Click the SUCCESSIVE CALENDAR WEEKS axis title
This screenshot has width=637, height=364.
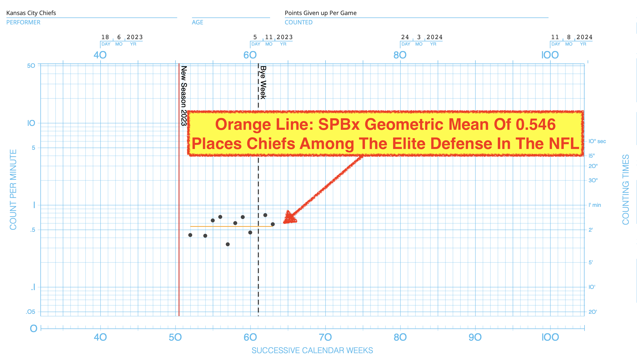[x=312, y=350]
